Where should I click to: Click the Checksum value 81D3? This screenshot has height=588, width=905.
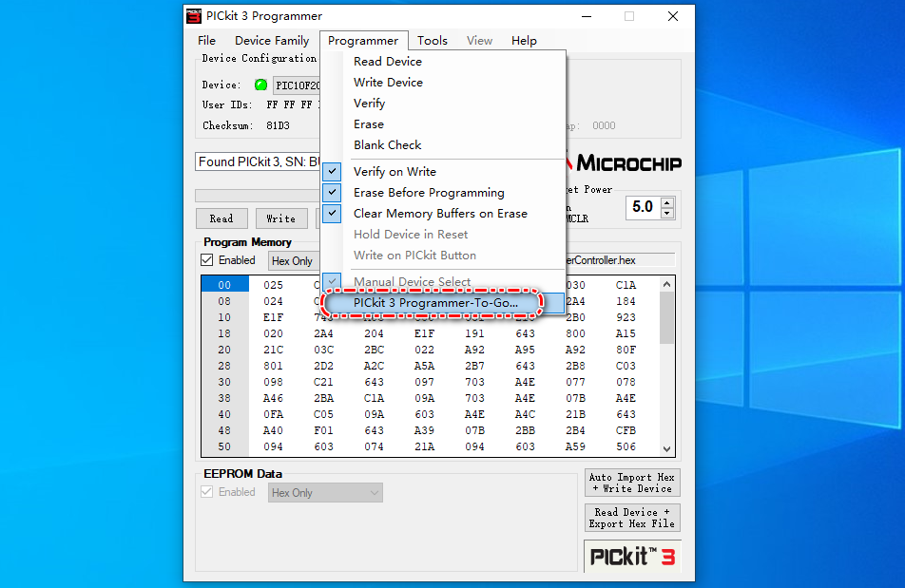click(279, 125)
